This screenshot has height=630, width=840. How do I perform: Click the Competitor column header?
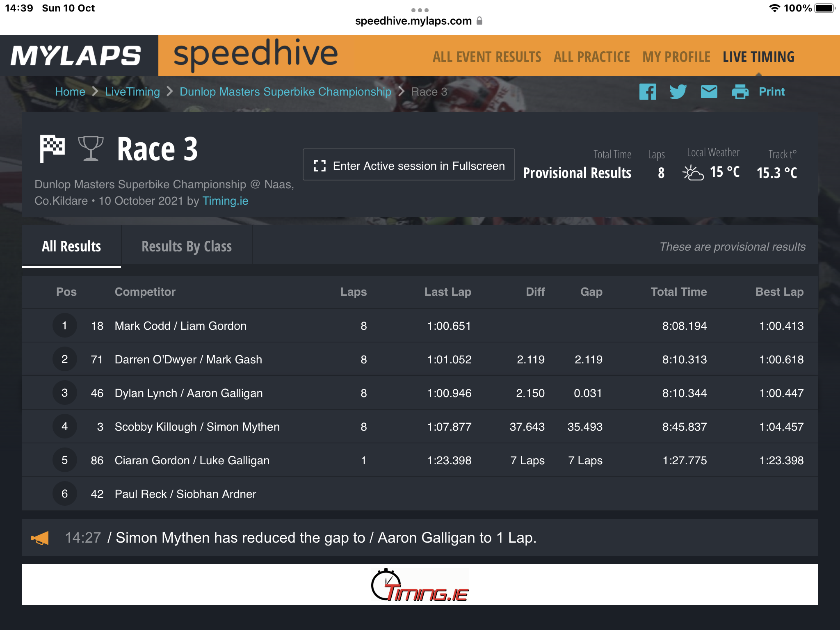click(145, 292)
